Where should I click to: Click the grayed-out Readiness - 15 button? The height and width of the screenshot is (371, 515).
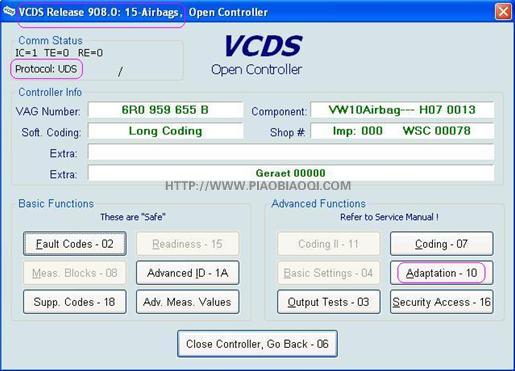coord(188,244)
